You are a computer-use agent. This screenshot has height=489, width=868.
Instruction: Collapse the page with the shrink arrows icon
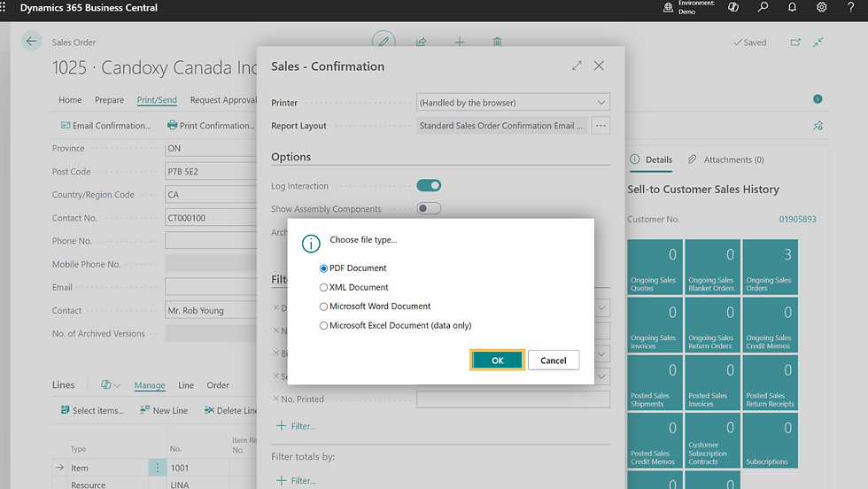(818, 43)
